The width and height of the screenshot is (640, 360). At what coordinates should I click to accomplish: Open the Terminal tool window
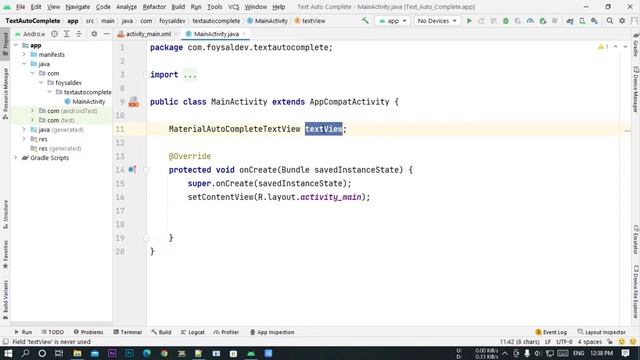coord(127,332)
